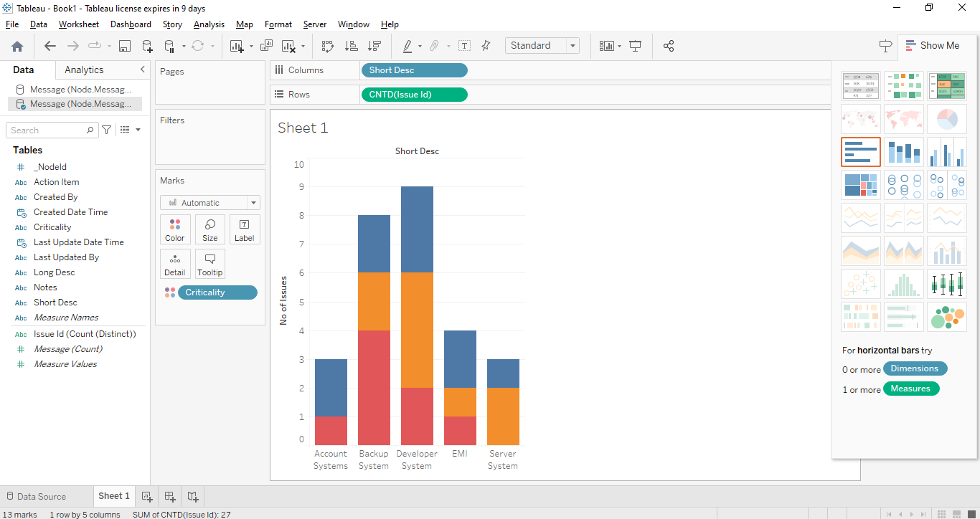Click the Swap Rows and Columns icon
The height and width of the screenshot is (519, 980).
click(328, 46)
